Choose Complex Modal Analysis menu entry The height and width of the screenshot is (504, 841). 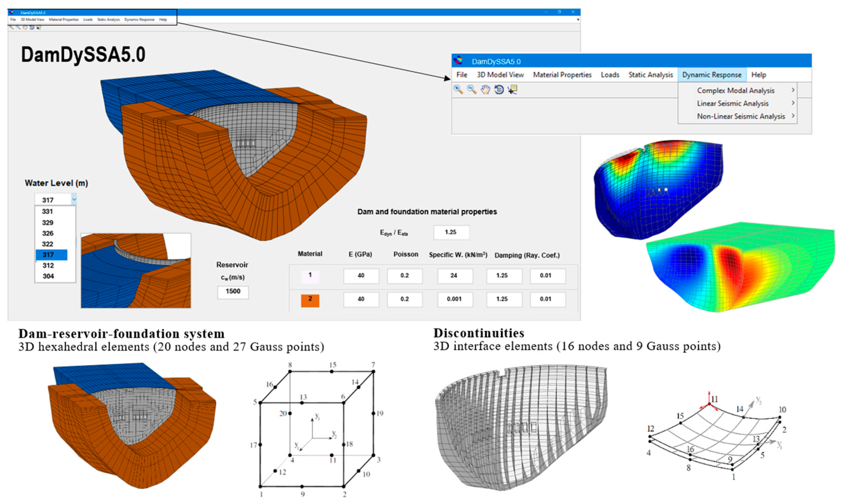pos(736,90)
